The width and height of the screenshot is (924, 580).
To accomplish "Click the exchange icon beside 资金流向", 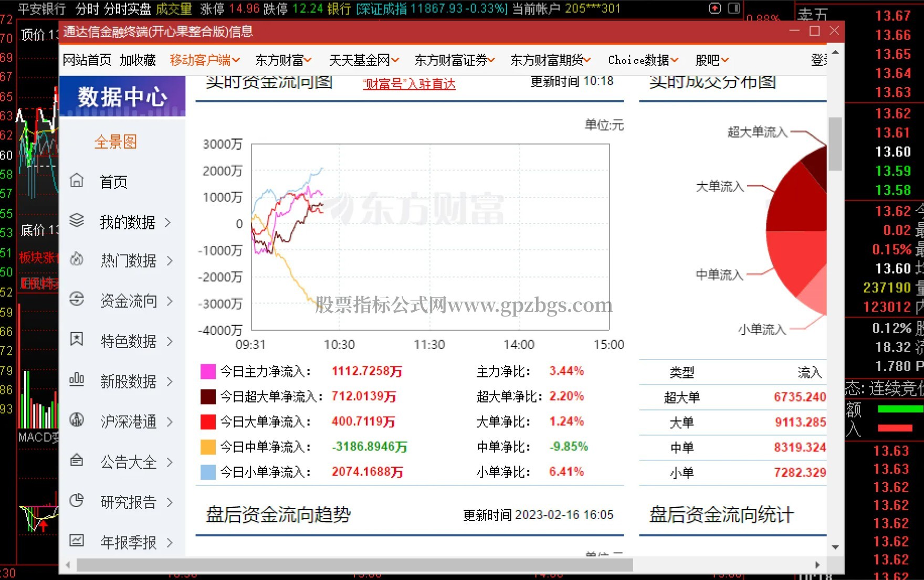I will (x=77, y=299).
